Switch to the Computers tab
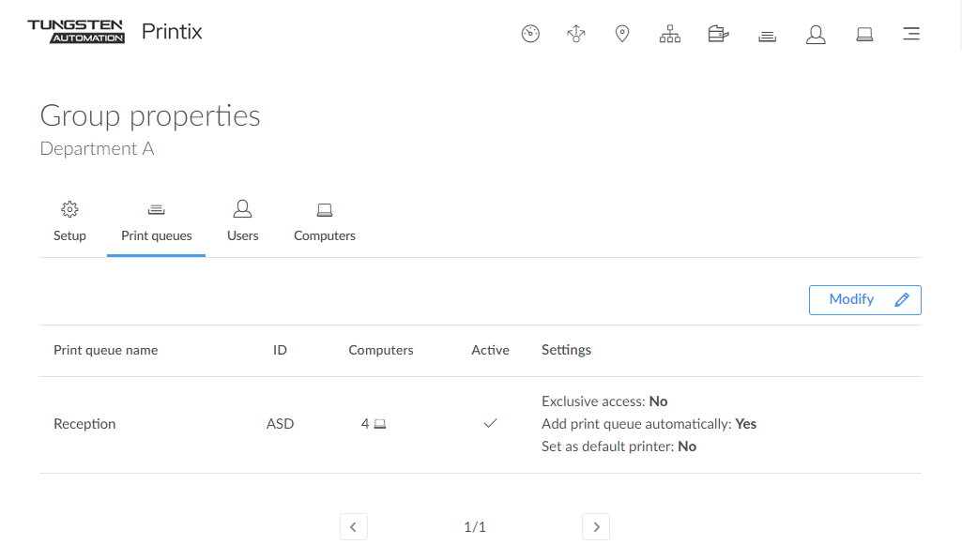This screenshot has width=962, height=560. (325, 222)
